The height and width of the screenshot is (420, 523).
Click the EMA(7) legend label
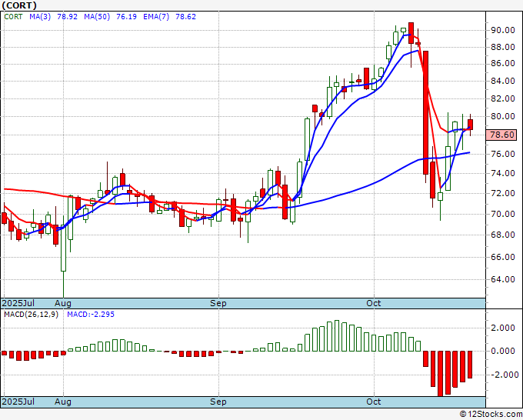pos(156,17)
